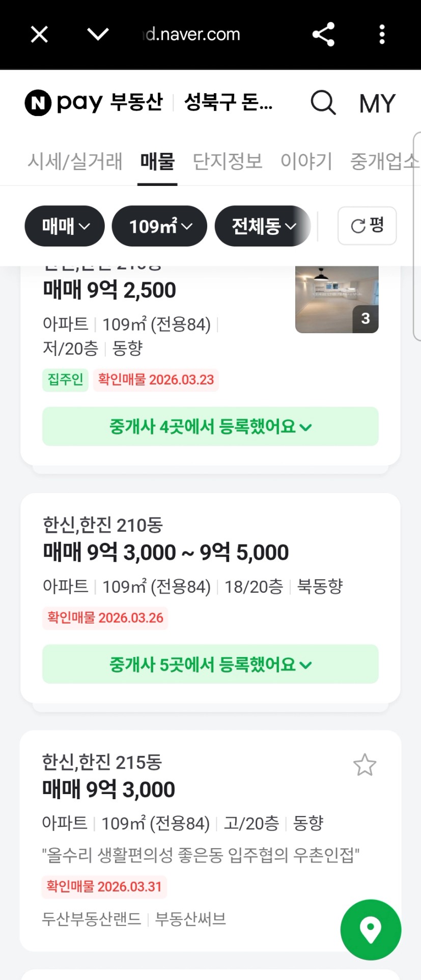Open the MY page link
Image resolution: width=421 pixels, height=980 pixels.
click(377, 103)
